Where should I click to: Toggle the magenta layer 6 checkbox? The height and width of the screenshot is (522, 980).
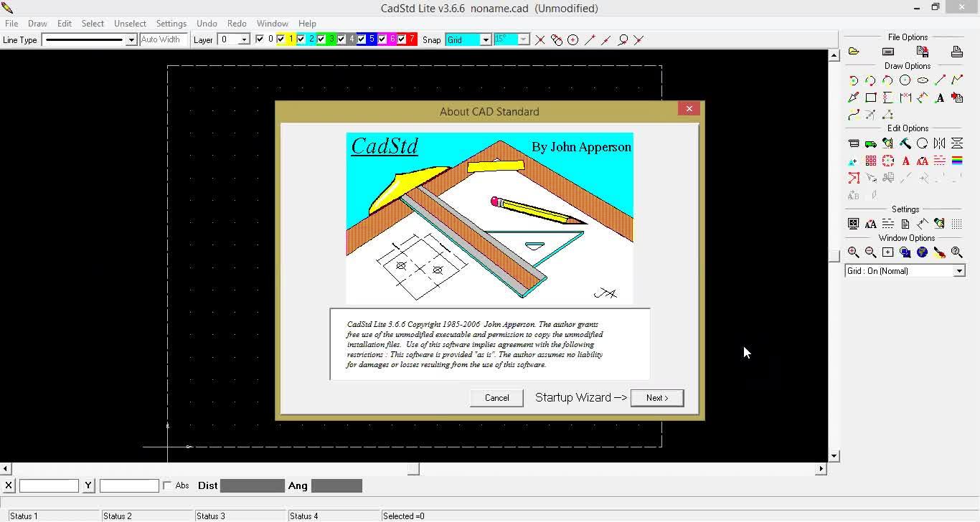click(382, 39)
